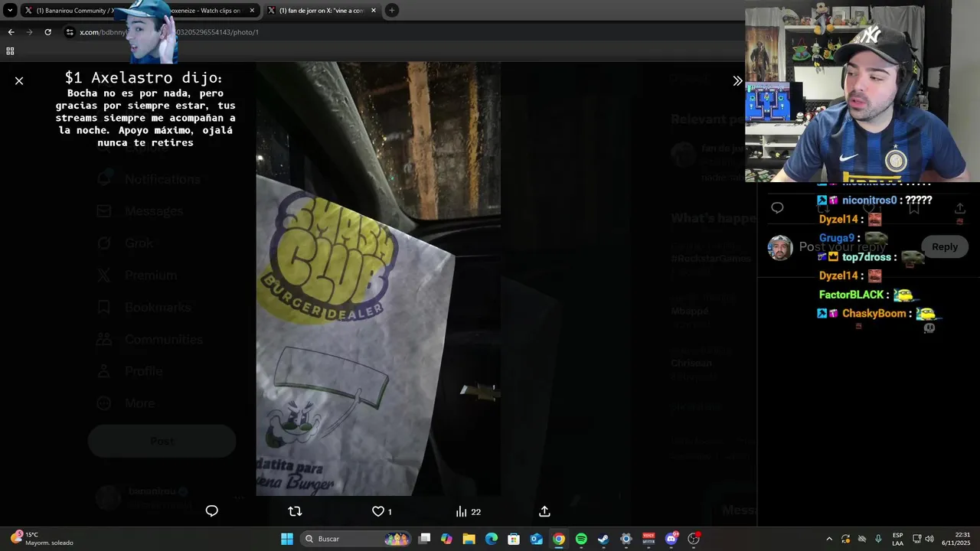Click the dimmed Bookmarks item in sidebar

[x=145, y=307]
